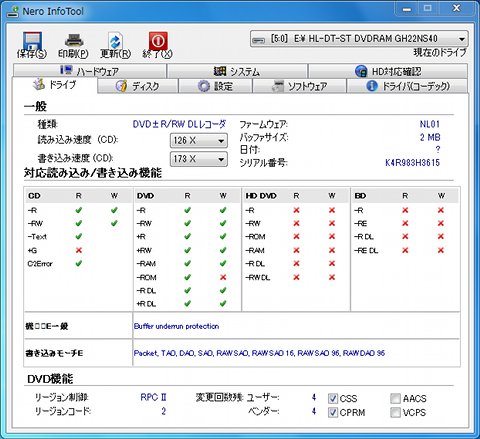The height and width of the screenshot is (439, 480).
Task: Click the ベンダー (vendor) changes remaining value 4
Action: (x=314, y=411)
